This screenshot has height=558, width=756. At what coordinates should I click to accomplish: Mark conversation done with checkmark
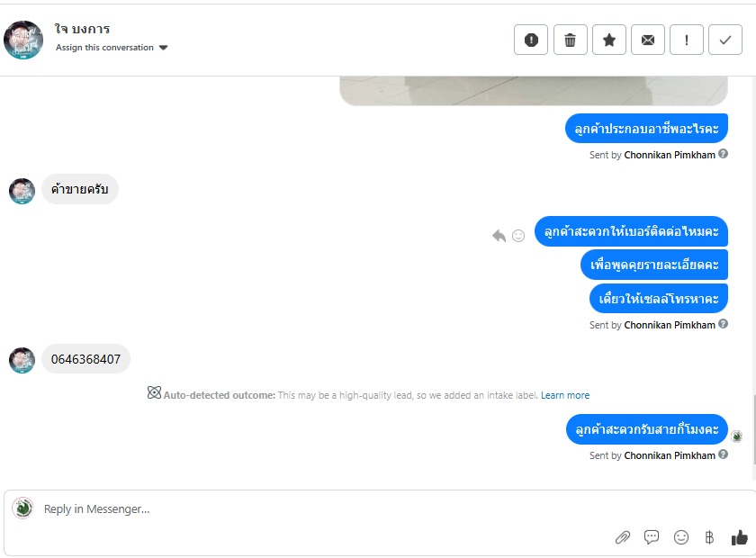click(725, 40)
